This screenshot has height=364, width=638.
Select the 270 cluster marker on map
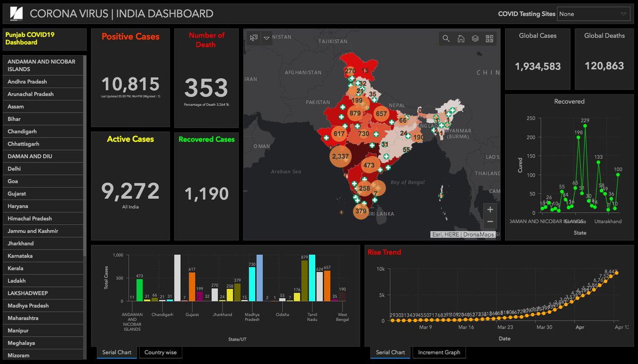pyautogui.click(x=350, y=71)
